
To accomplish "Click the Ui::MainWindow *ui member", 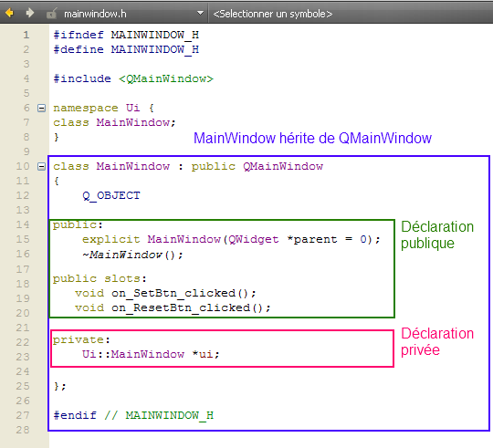I will pyautogui.click(x=151, y=354).
